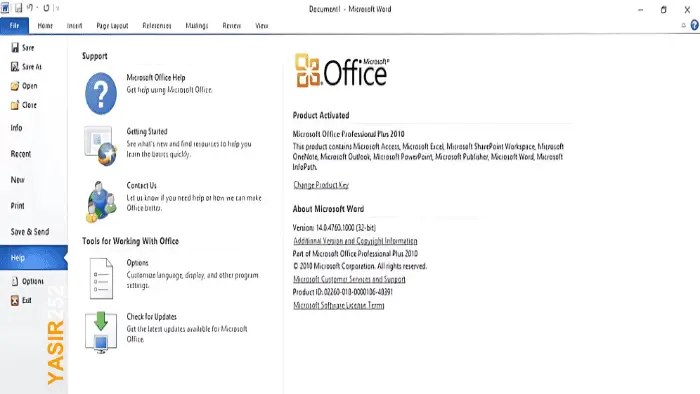Screen dimensions: 700x394
Task: Click the Contact Us heading text
Action: pos(142,186)
